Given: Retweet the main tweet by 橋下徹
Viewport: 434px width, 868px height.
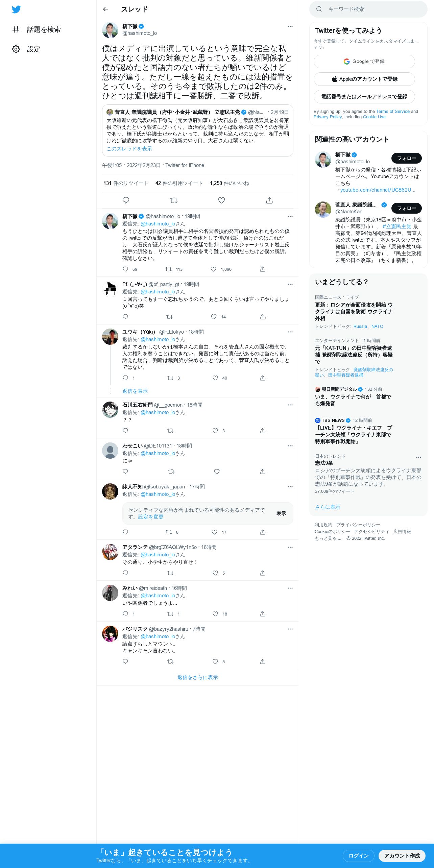Looking at the screenshot, I should pos(174,200).
